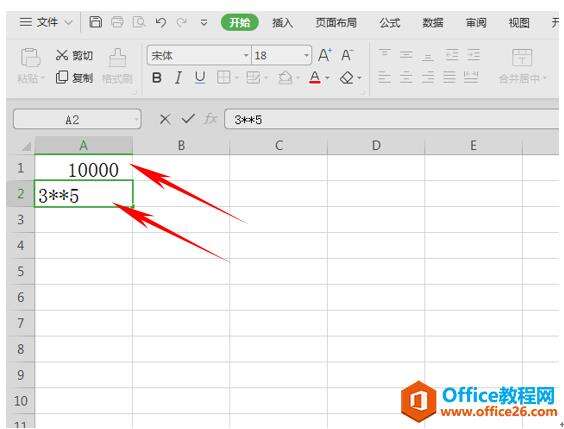Click cell A1 containing 10000
The image size is (564, 429).
[x=83, y=168]
